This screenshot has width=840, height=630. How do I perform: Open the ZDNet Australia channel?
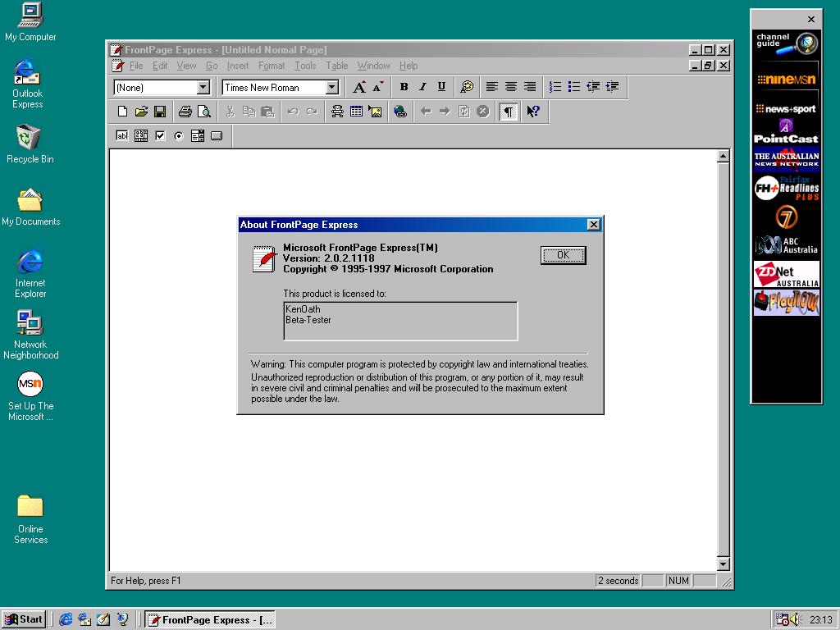787,274
